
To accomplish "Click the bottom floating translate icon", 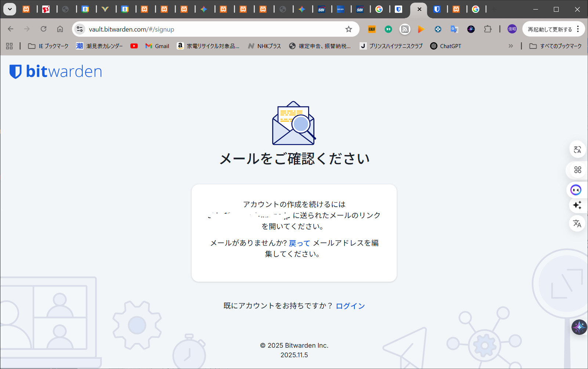I will click(577, 223).
